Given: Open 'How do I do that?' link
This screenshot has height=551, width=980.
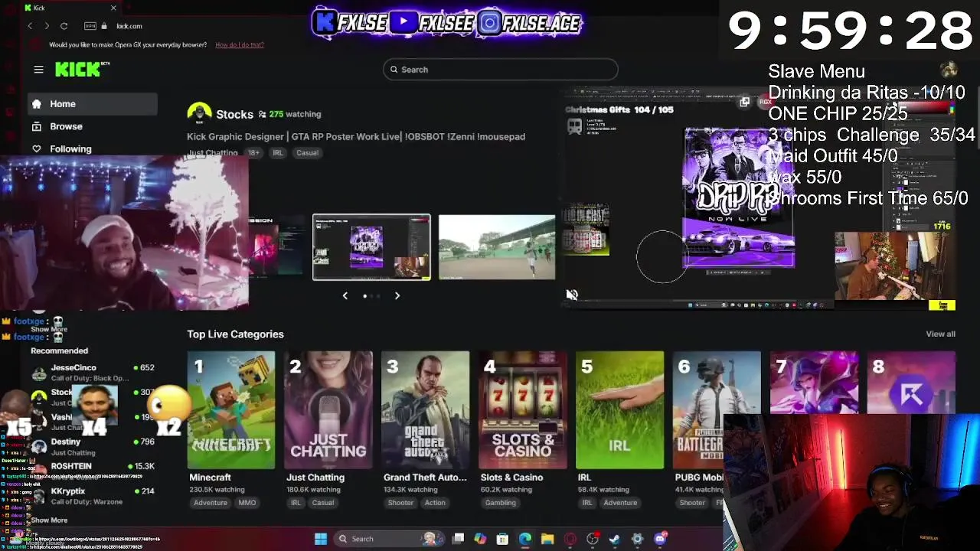Looking at the screenshot, I should [240, 44].
